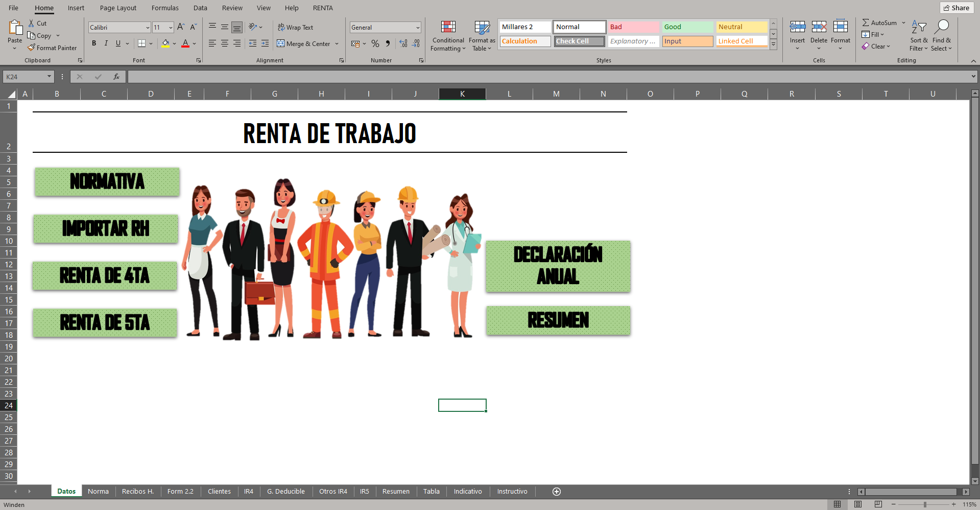Screen dimensions: 980x510
Task: Click the Format cells icon
Action: [840, 27]
